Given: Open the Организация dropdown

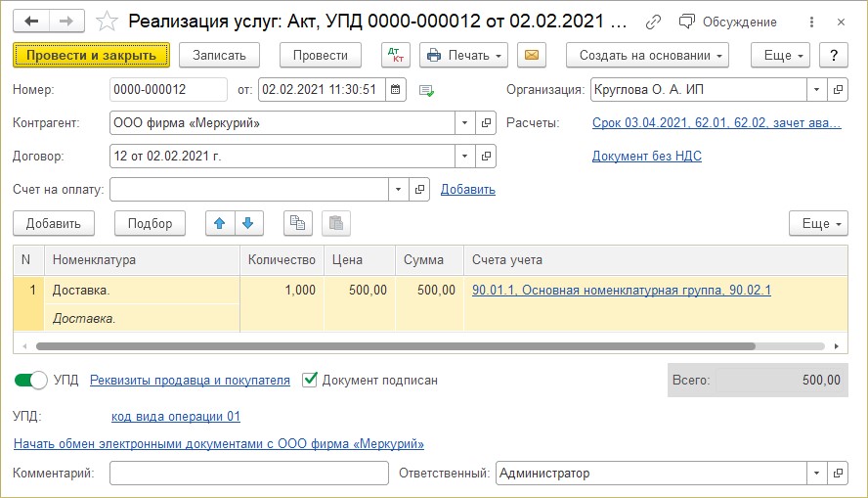Looking at the screenshot, I should point(816,90).
